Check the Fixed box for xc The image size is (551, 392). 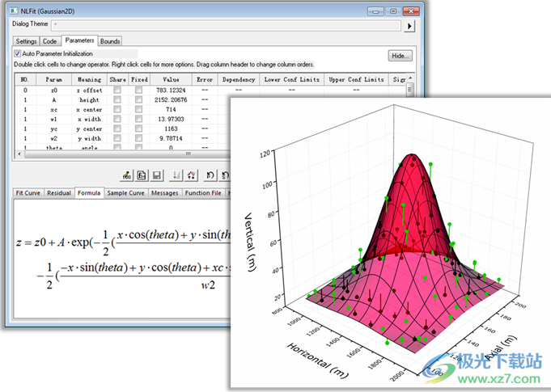click(139, 109)
